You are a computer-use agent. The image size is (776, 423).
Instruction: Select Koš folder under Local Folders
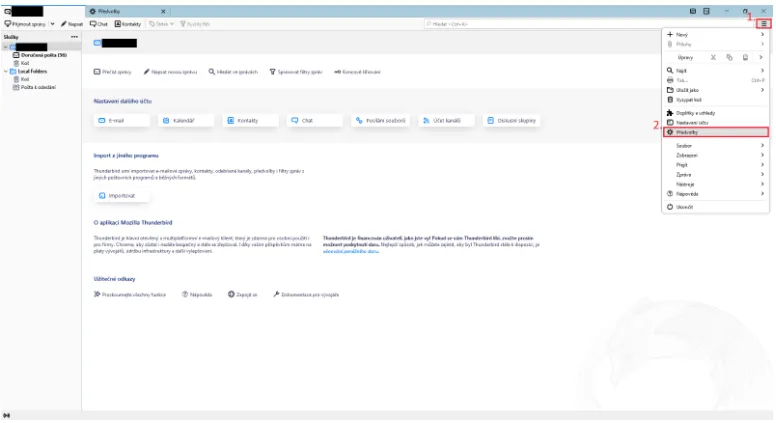point(21,79)
